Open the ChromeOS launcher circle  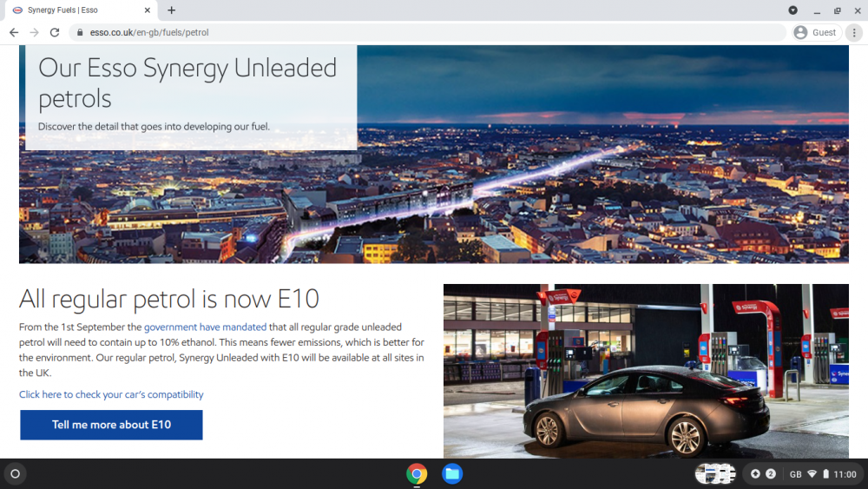[x=16, y=474]
